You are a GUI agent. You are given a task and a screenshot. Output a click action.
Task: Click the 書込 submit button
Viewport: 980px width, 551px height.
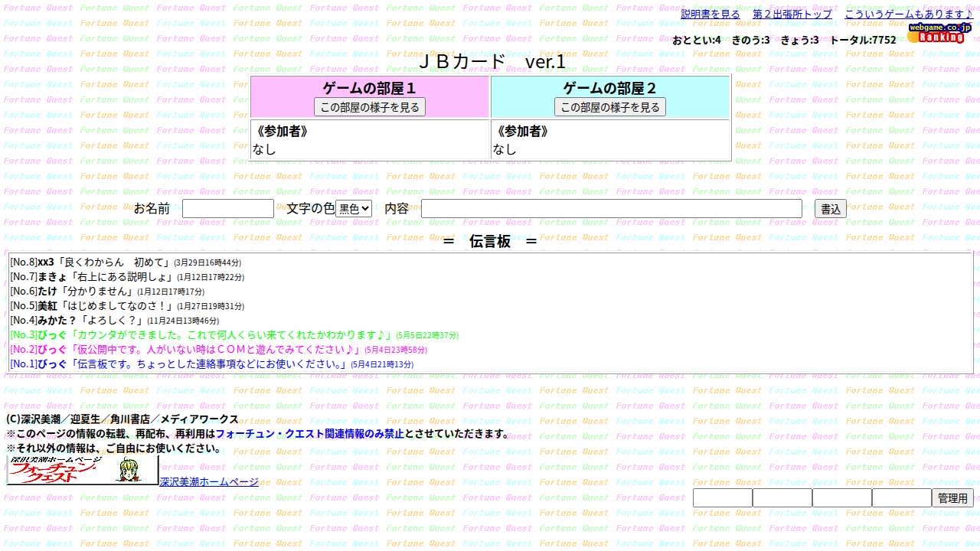pyautogui.click(x=831, y=209)
